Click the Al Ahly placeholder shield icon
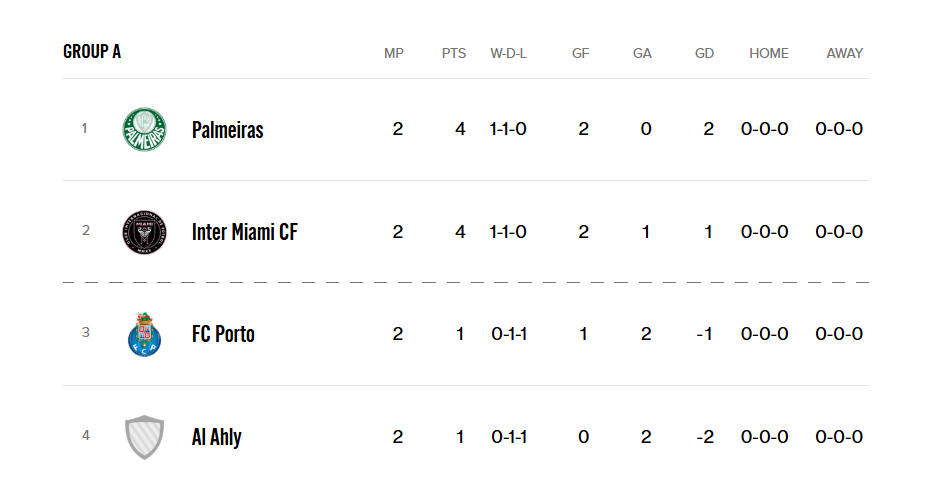The image size is (931, 481). pos(144,437)
